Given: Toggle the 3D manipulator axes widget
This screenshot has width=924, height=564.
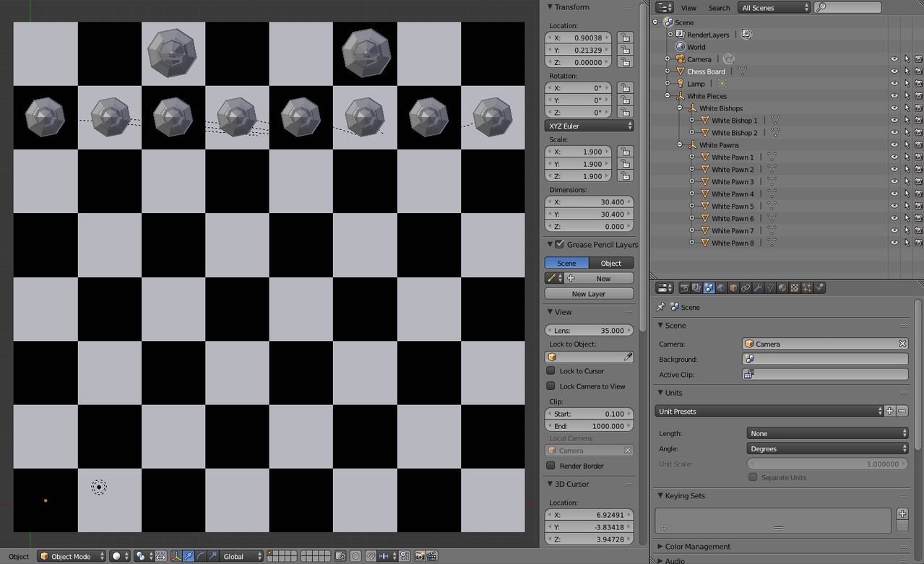Looking at the screenshot, I should [x=176, y=556].
